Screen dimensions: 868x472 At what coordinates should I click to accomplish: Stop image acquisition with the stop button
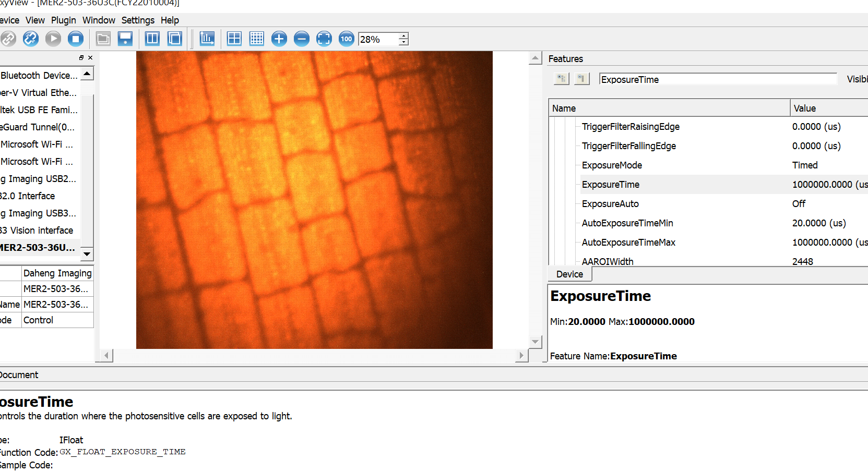point(76,39)
